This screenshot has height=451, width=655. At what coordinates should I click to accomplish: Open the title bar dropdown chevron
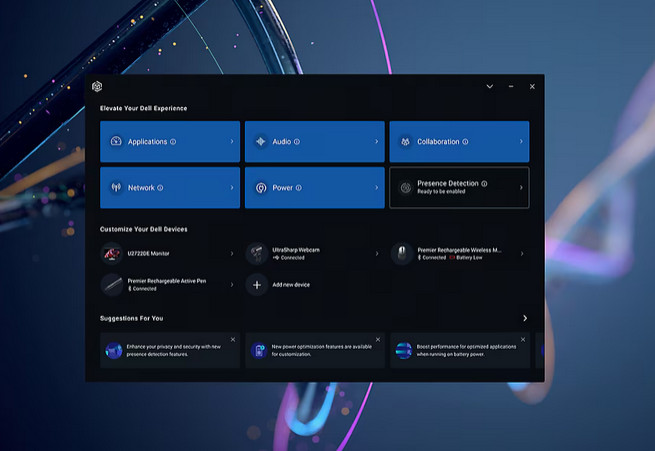(490, 86)
